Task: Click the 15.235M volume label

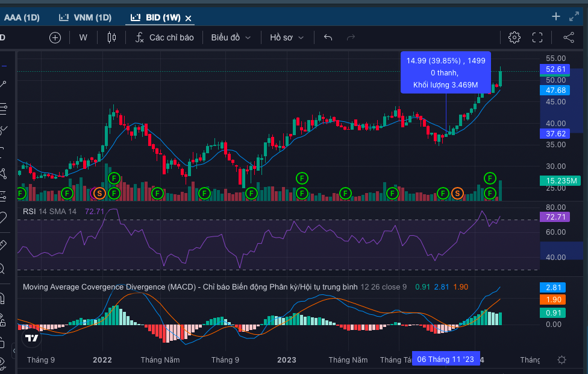Action: point(561,180)
